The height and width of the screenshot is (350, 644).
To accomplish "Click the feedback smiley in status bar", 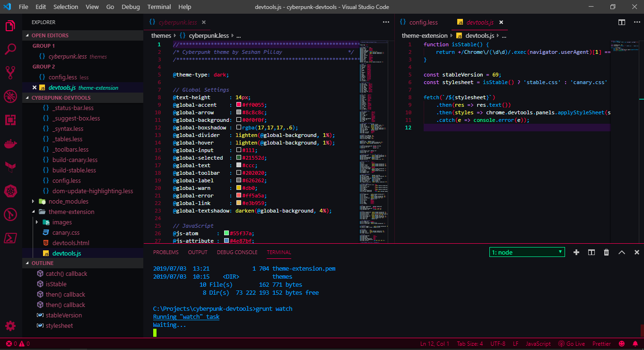I will (621, 344).
